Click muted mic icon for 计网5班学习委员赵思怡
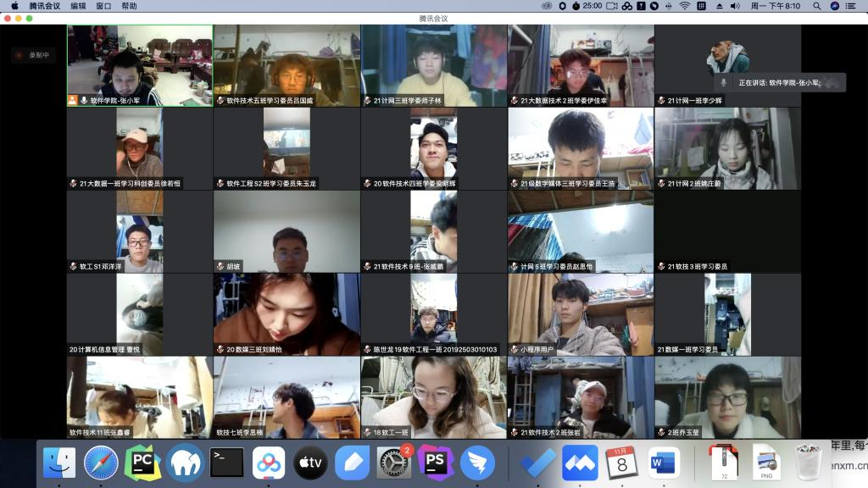The height and width of the screenshot is (488, 868). [515, 266]
